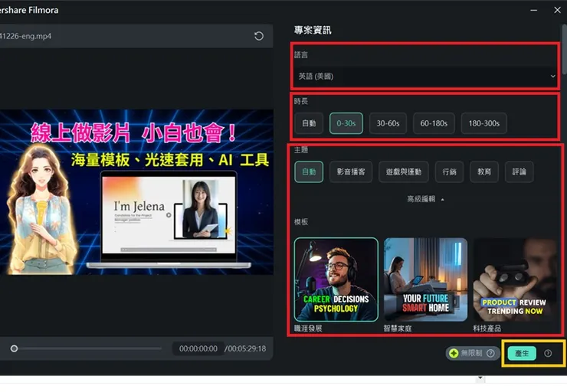Screen dimensions: 567x392
Task: Choose the 30-60s duration option
Action: point(388,123)
